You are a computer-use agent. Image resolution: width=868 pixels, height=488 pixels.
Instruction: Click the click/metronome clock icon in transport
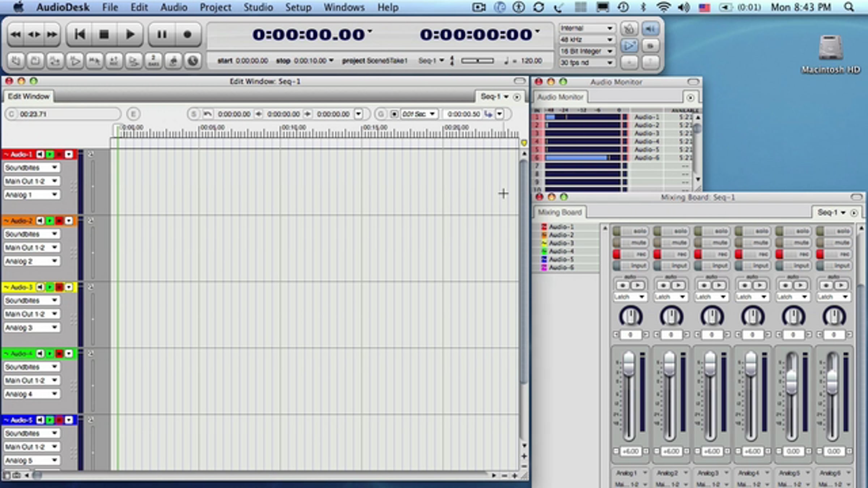[193, 61]
